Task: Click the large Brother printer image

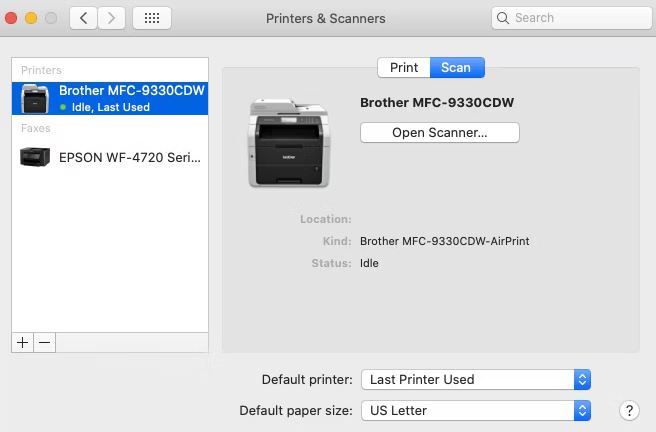Action: point(289,143)
